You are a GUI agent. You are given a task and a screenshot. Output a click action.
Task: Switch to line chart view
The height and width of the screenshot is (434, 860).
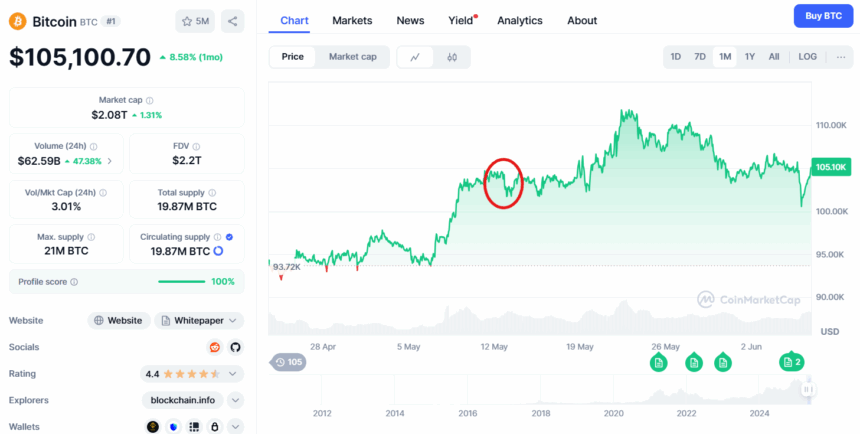coord(415,57)
